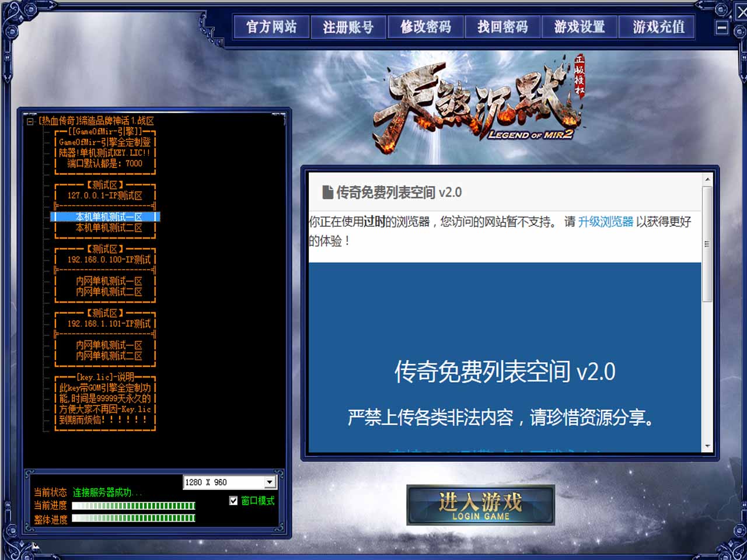This screenshot has height=560, width=747.
Task: Click the [key.lic]-说明 heading line
Action: click(105, 377)
